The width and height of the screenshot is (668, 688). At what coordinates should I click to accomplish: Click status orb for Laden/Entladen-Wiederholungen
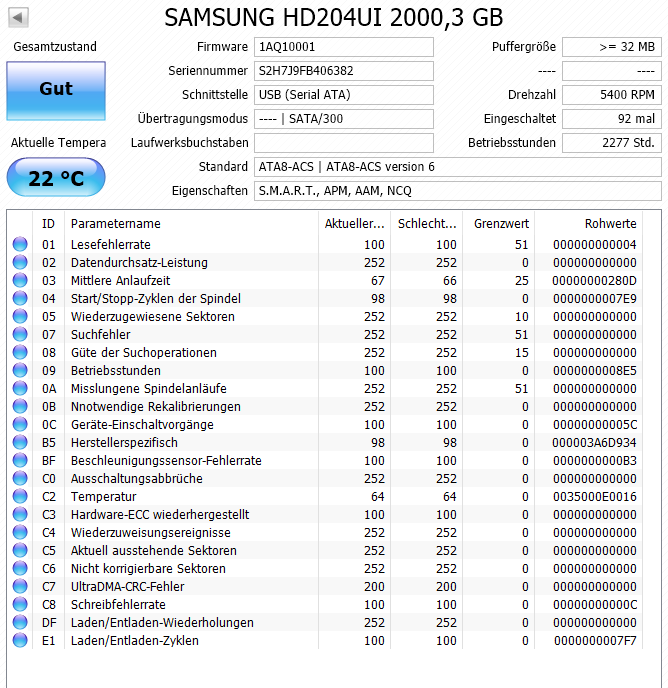(20, 622)
